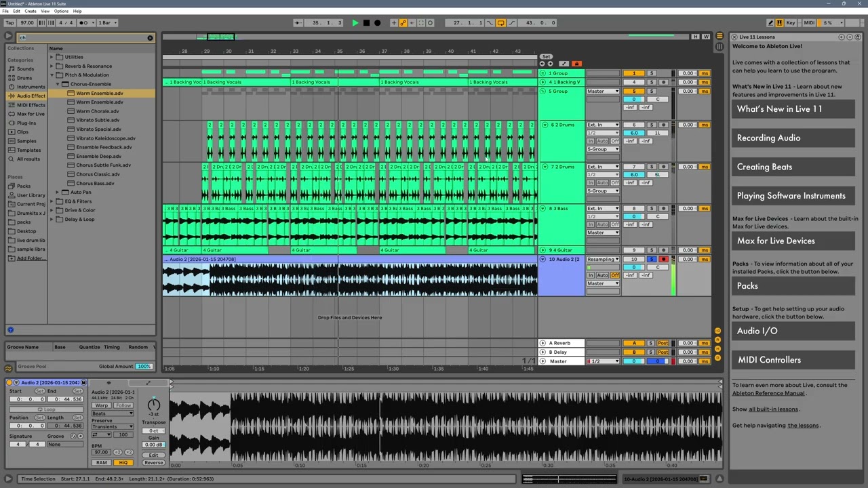Open the 1 Bar quantization dropdown
This screenshot has width=868, height=488.
coord(107,23)
